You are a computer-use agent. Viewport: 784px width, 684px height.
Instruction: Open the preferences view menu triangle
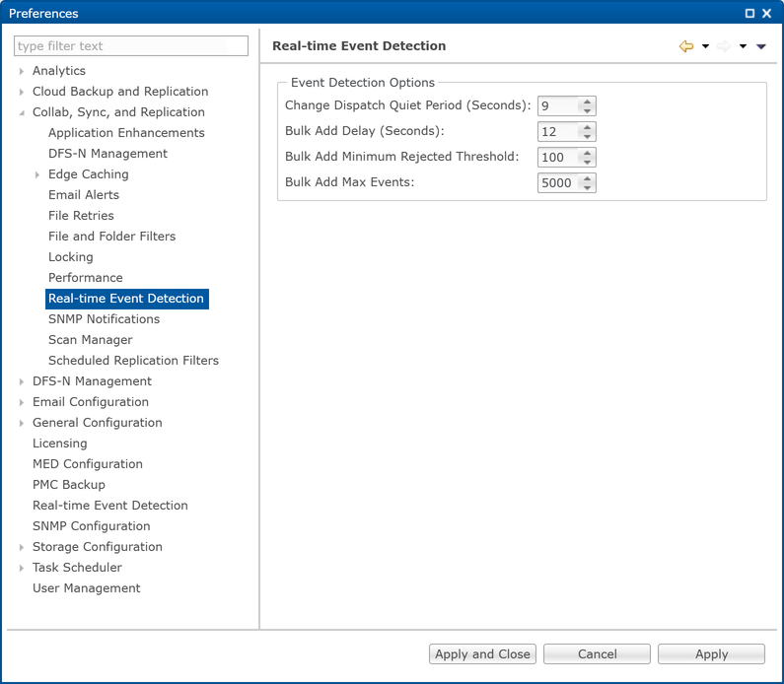point(761,46)
